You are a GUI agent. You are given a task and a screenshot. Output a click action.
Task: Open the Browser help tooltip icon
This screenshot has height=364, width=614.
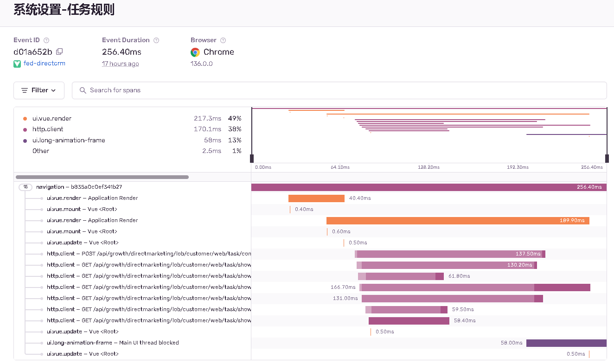click(223, 40)
